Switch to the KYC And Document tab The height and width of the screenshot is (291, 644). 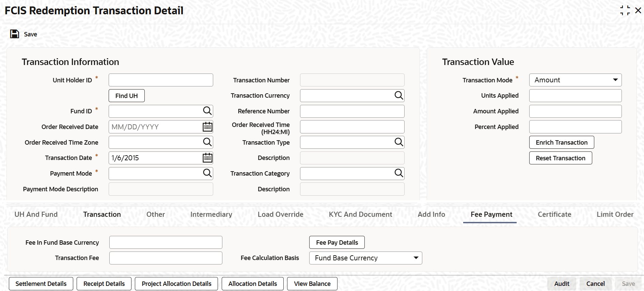click(x=360, y=214)
